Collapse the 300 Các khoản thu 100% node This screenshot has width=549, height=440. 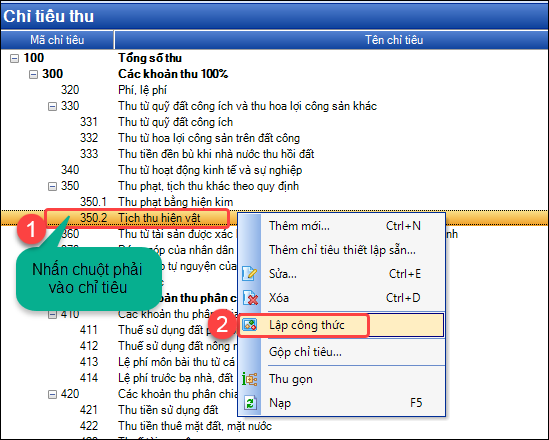33,74
